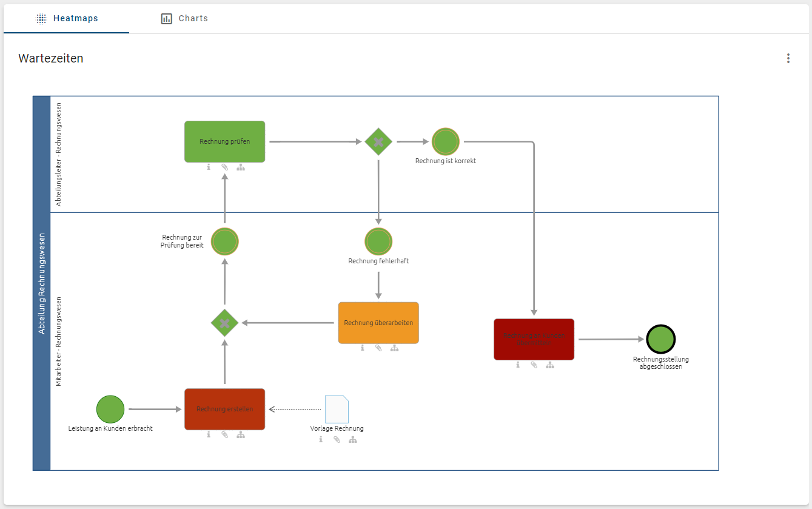This screenshot has height=509, width=812.
Task: Click info icon under Rechnung überarbeiten
Action: pyautogui.click(x=362, y=348)
